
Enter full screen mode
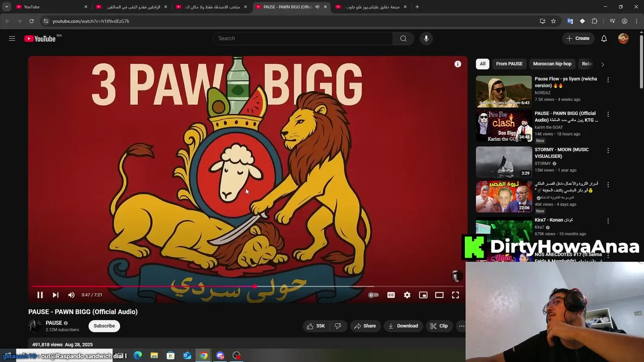455,295
